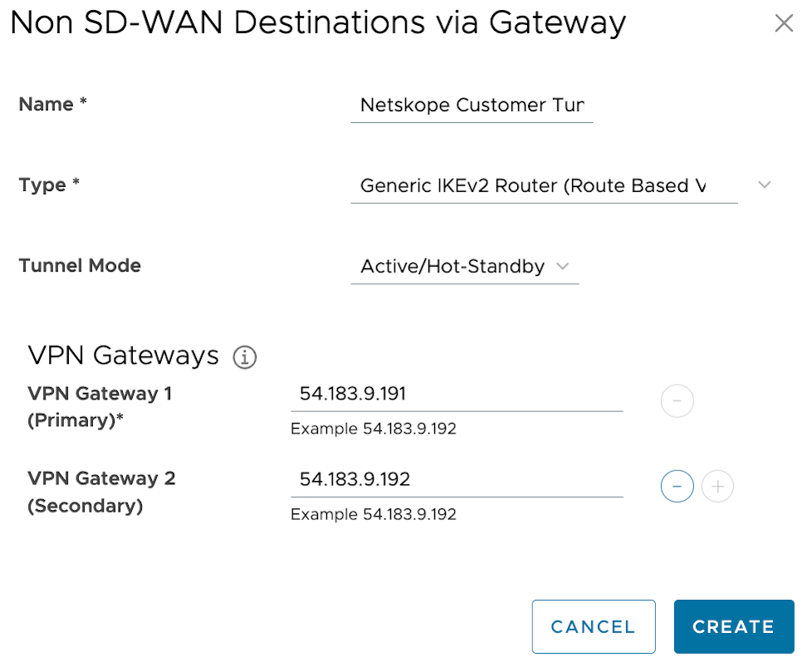The image size is (807, 672).
Task: Expand the Tunnel Mode chevron
Action: pos(563,267)
